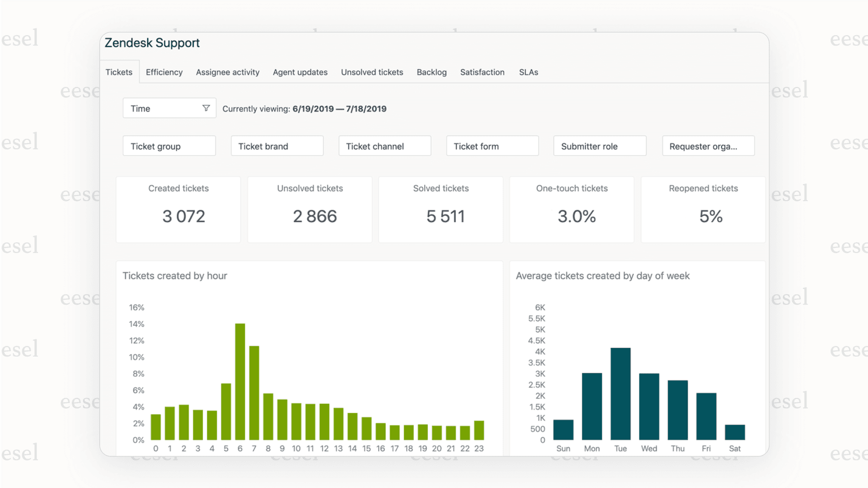Screen dimensions: 868x488
Task: Switch to the Satisfaction tab
Action: coord(482,72)
